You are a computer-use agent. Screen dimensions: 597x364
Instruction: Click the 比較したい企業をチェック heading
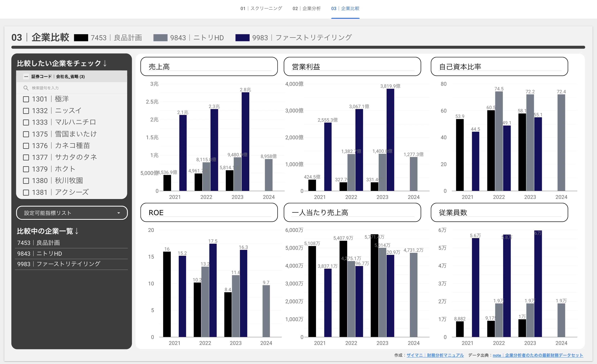pos(62,63)
